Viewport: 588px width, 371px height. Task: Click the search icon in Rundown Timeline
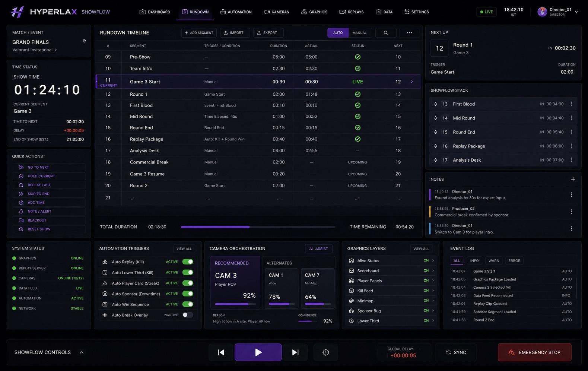pos(386,33)
